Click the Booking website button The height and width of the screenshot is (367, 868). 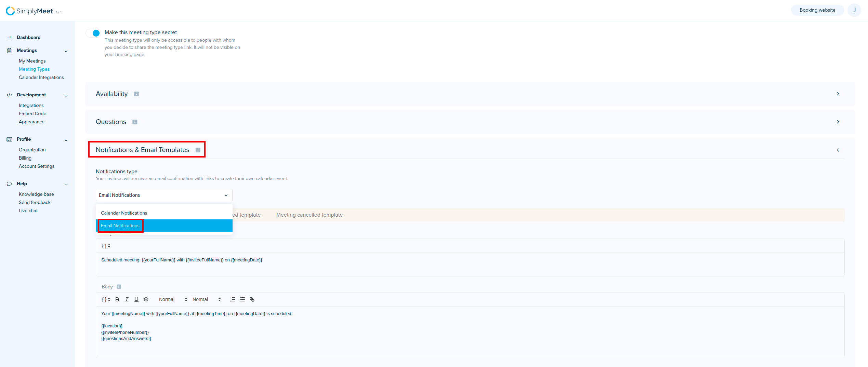coord(817,10)
